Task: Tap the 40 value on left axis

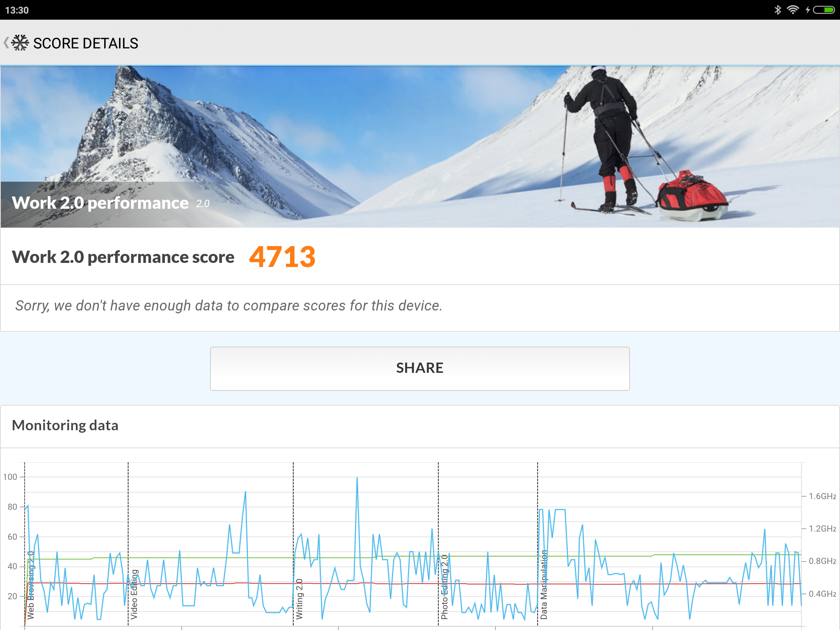Action: [12, 566]
